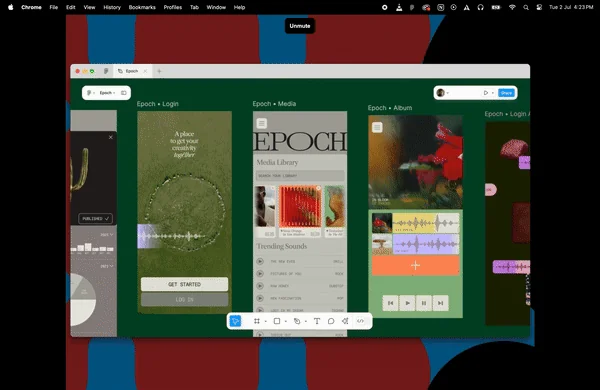Image resolution: width=600 pixels, height=390 pixels.
Task: Click the red flower thumbnail in track list
Action: [382, 223]
